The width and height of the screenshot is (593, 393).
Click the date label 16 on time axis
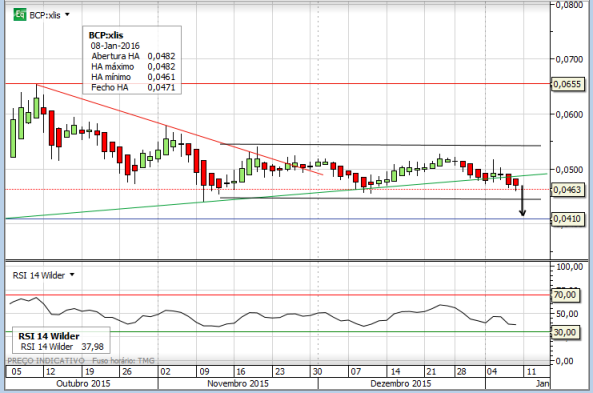[x=241, y=371]
